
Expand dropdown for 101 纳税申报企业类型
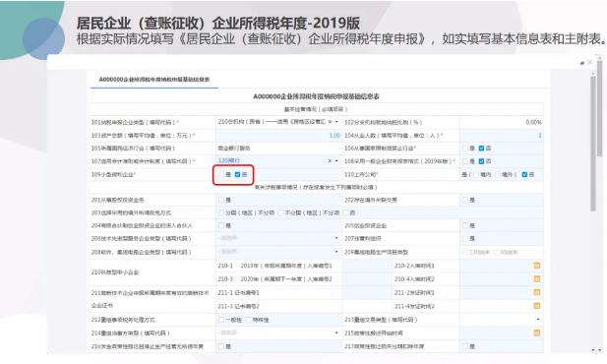pos(336,122)
